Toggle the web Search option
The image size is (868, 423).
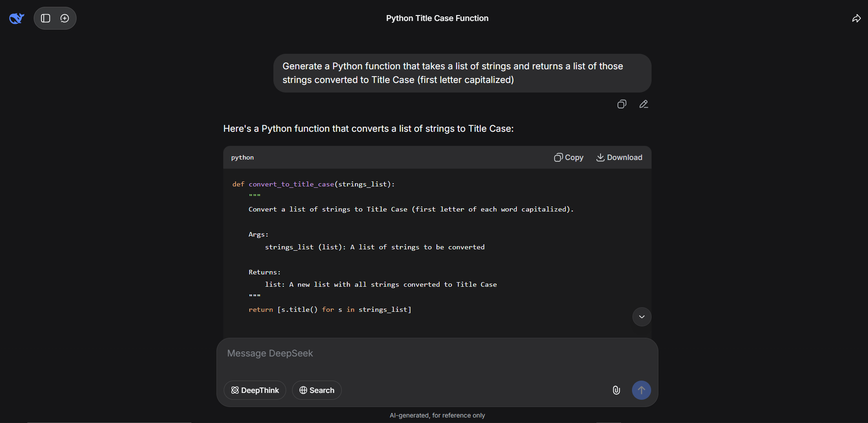[317, 390]
